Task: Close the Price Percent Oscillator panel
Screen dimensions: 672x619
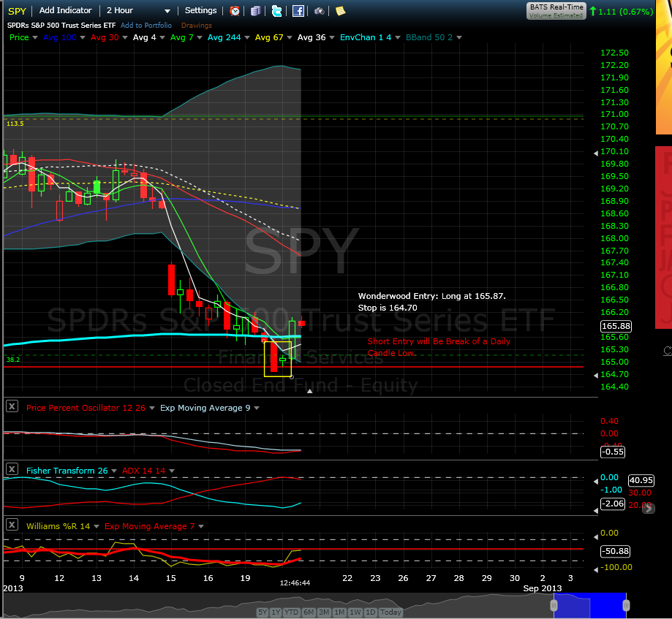Action: 12,406
